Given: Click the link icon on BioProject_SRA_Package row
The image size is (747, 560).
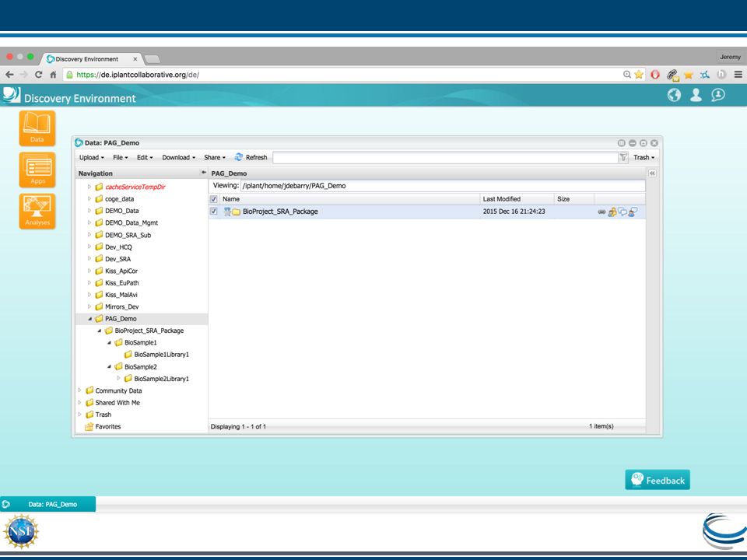Looking at the screenshot, I should click(601, 212).
